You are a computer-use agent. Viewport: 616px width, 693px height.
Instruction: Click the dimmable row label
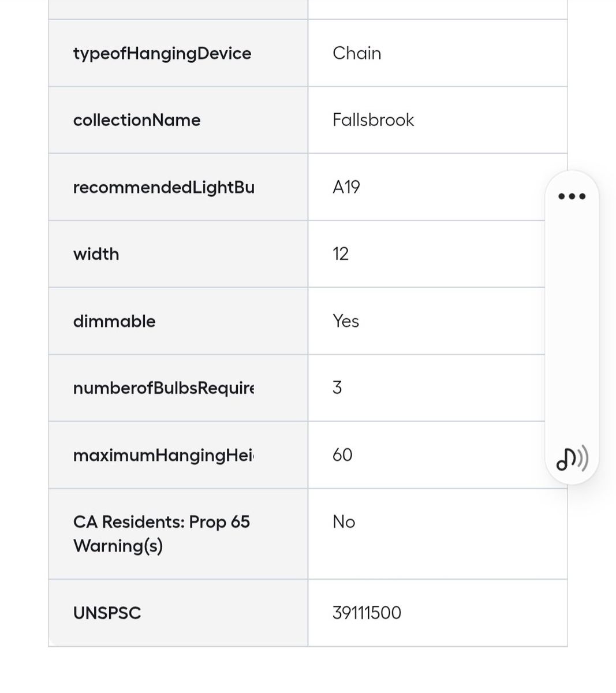(114, 321)
